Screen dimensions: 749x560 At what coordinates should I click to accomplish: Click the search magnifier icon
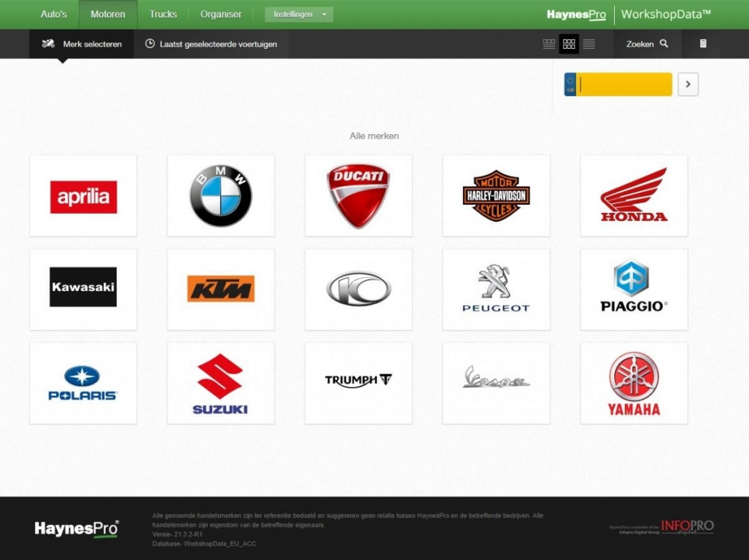(664, 44)
